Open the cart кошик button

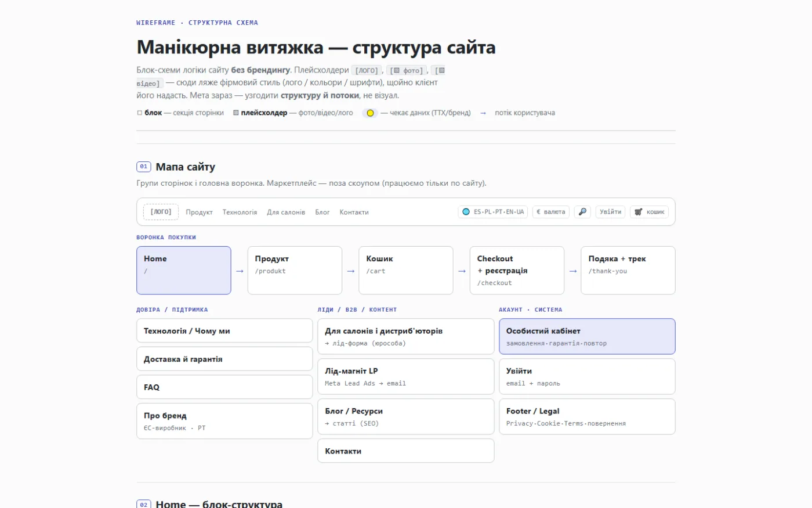pyautogui.click(x=650, y=212)
